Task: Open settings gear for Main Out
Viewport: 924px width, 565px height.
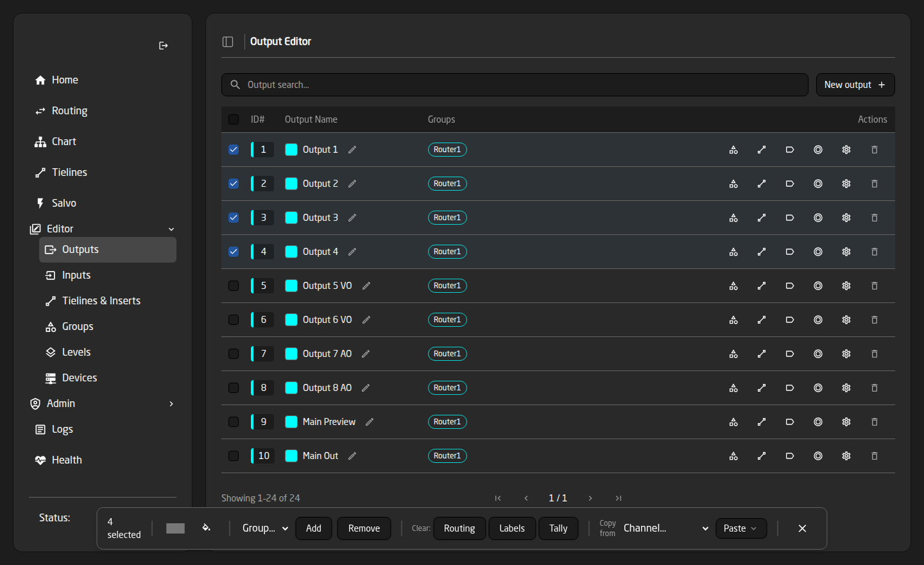Action: pyautogui.click(x=846, y=456)
